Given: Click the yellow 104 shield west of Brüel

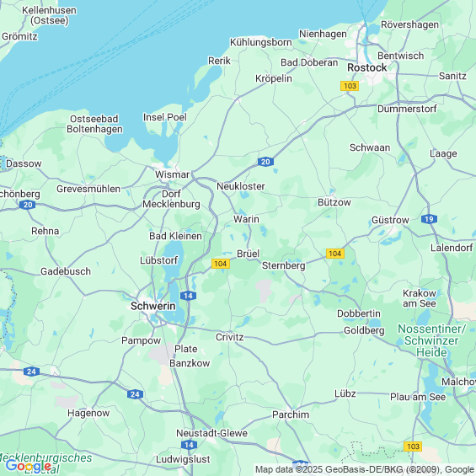Looking at the screenshot, I should [221, 264].
